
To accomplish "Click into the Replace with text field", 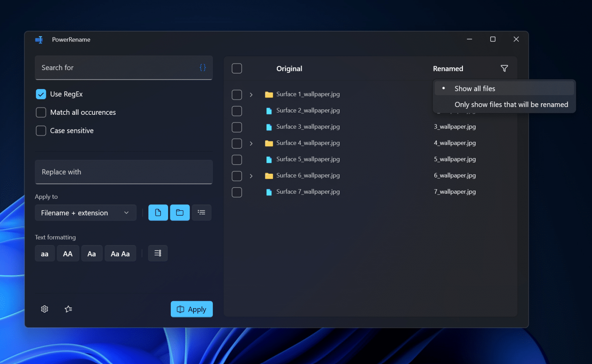I will [124, 172].
